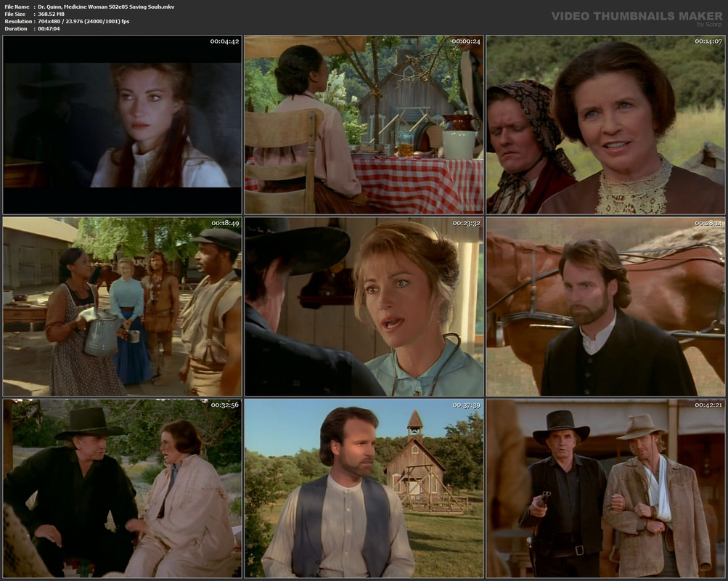Click the duration value '00:47:04'
Image resolution: width=728 pixels, height=581 pixels.
click(49, 29)
